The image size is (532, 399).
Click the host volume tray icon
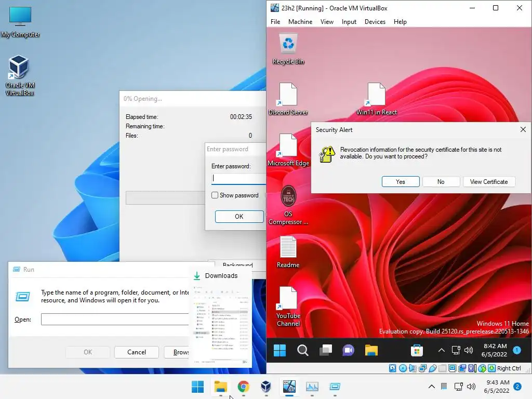pos(471,387)
